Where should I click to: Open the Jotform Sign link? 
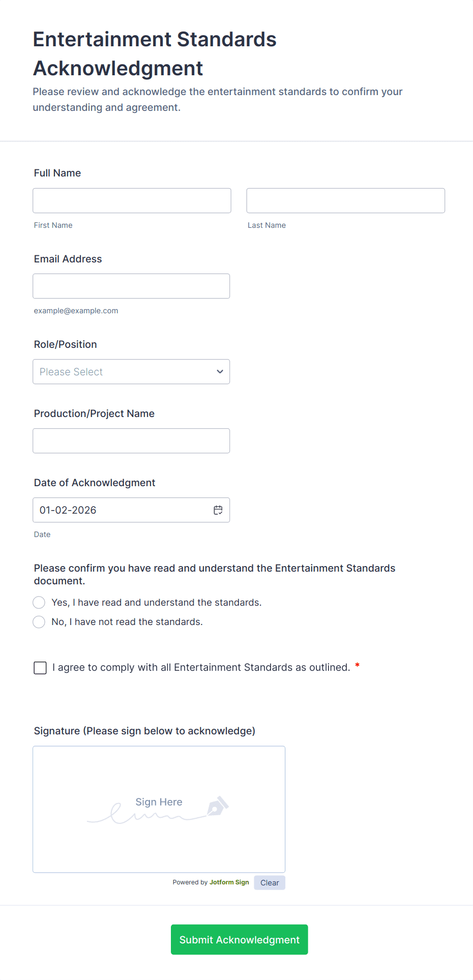click(229, 882)
